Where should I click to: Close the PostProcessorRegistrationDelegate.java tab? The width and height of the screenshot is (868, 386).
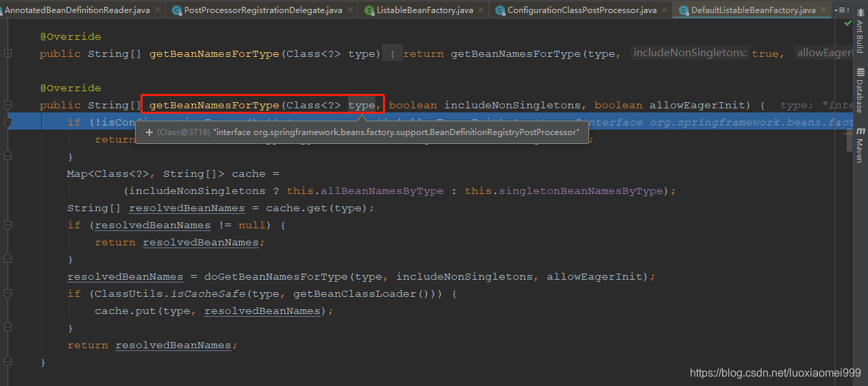click(350, 10)
